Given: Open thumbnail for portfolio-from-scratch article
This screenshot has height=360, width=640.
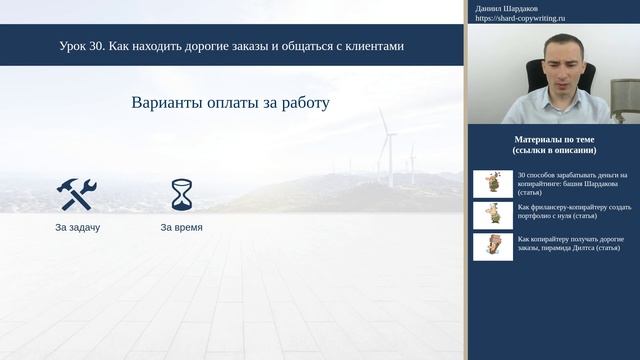Looking at the screenshot, I should click(493, 216).
